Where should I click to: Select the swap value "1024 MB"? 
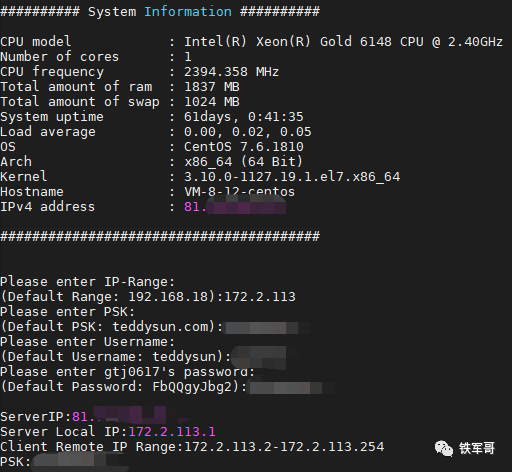pyautogui.click(x=212, y=102)
